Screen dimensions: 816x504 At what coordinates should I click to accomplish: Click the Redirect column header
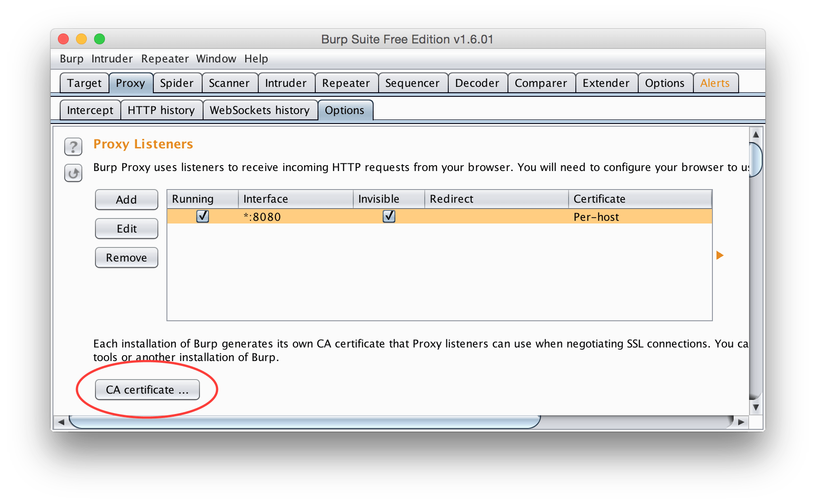(497, 199)
